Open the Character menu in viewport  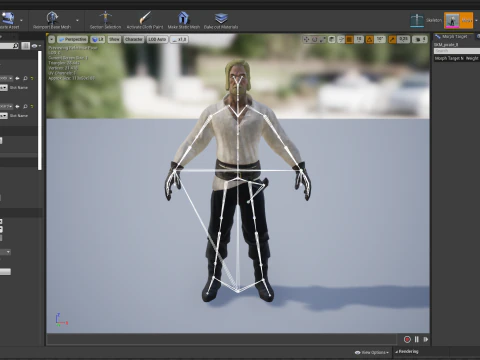click(x=133, y=39)
